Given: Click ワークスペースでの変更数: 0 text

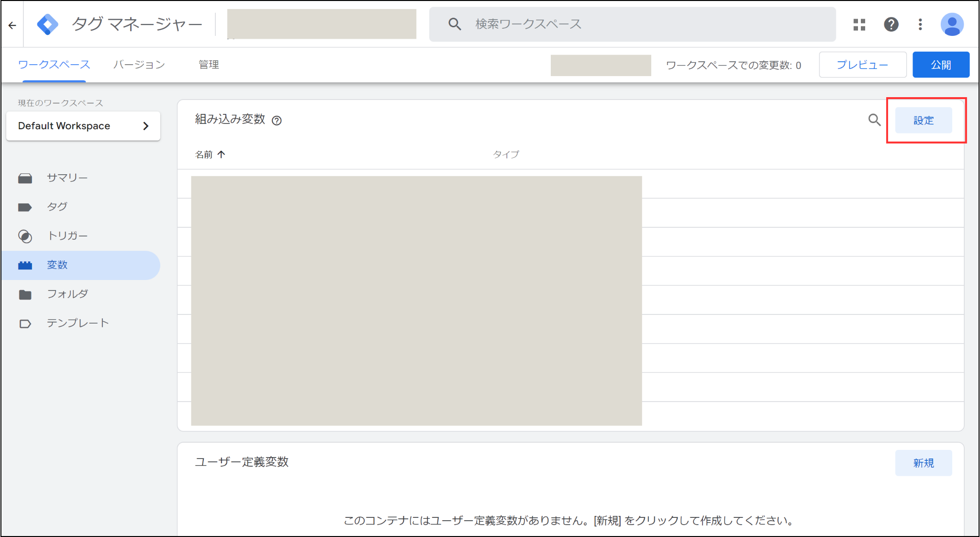Looking at the screenshot, I should pos(734,65).
